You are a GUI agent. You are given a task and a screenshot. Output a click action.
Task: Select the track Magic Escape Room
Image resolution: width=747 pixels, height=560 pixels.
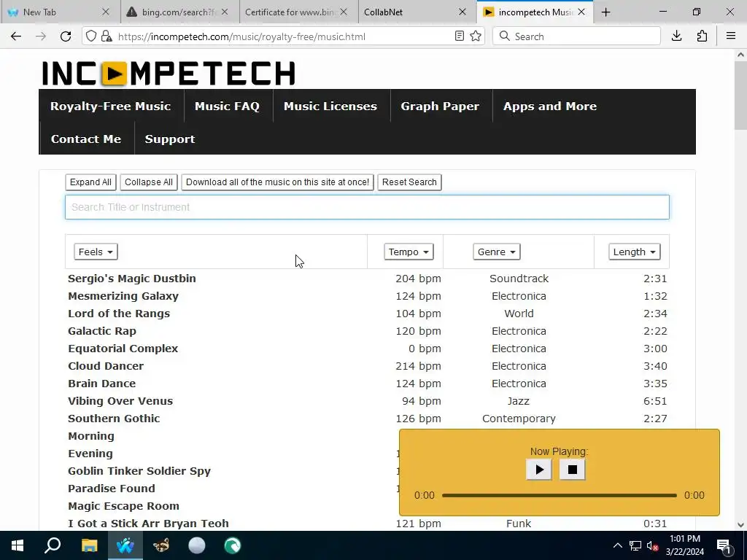124,506
